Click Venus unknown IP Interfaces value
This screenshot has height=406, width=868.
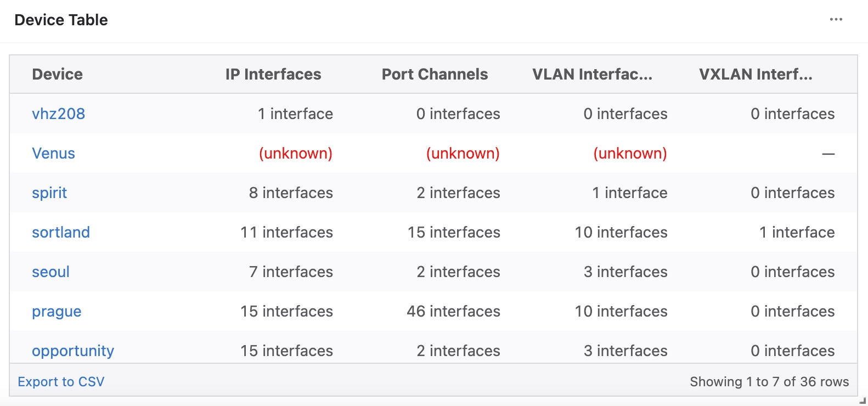click(296, 153)
